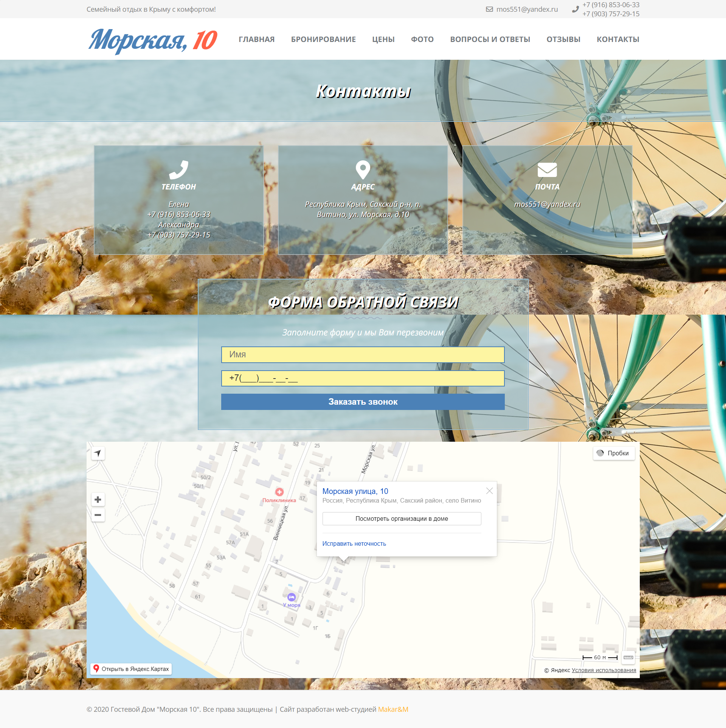Click the phone icon in Телефон card
The width and height of the screenshot is (726, 728).
(178, 169)
